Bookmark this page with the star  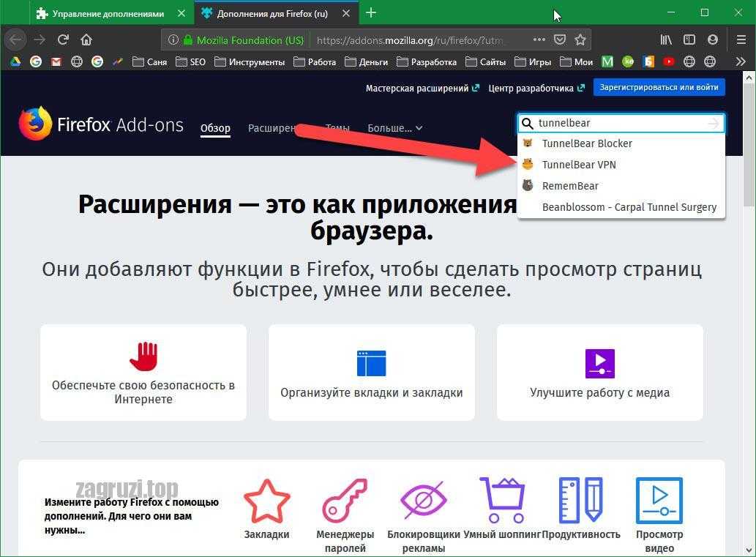580,40
